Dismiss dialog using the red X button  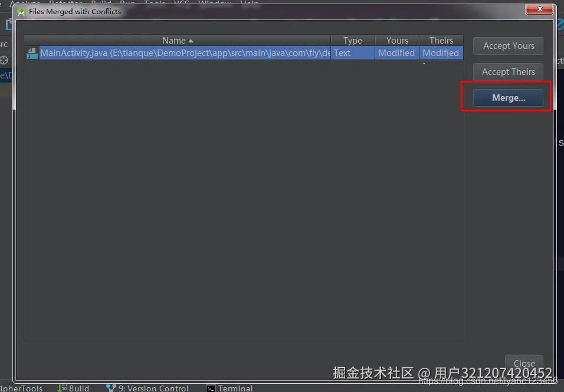(539, 9)
